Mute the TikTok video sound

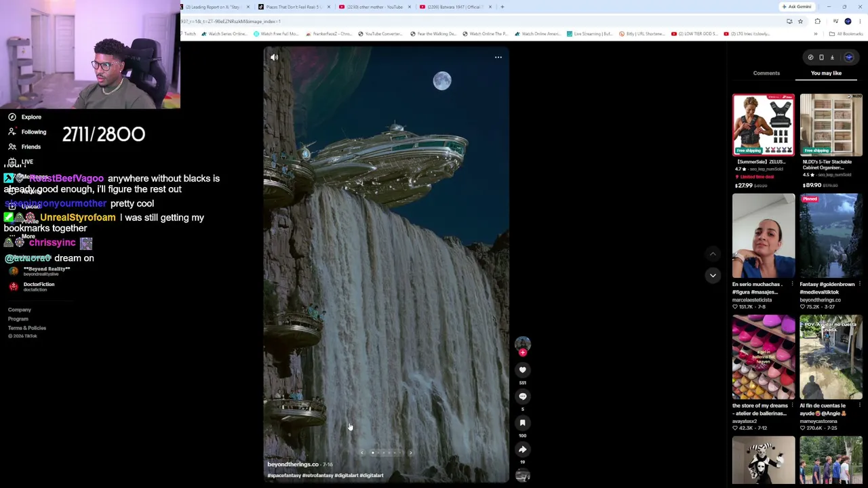click(x=274, y=58)
